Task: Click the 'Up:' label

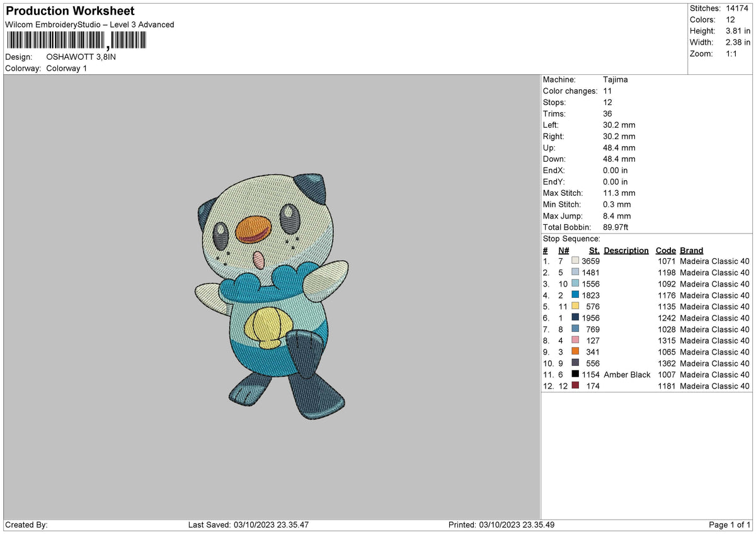Action: (549, 147)
